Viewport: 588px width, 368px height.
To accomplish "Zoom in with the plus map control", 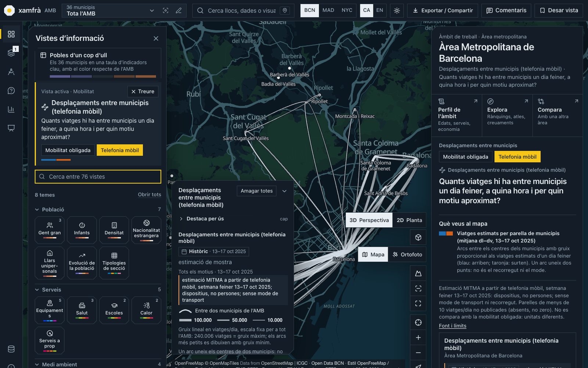I will 418,337.
